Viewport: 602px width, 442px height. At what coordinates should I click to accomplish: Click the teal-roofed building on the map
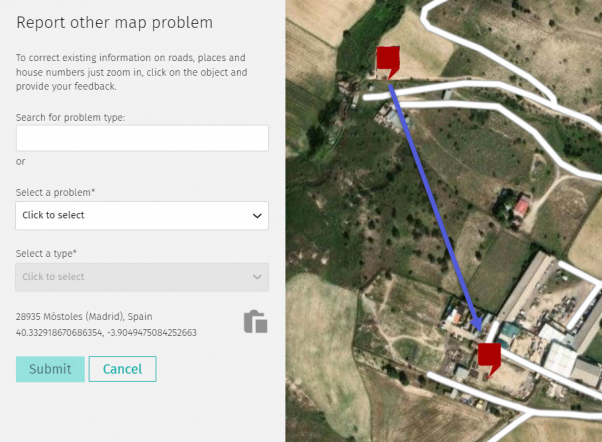pos(509,331)
